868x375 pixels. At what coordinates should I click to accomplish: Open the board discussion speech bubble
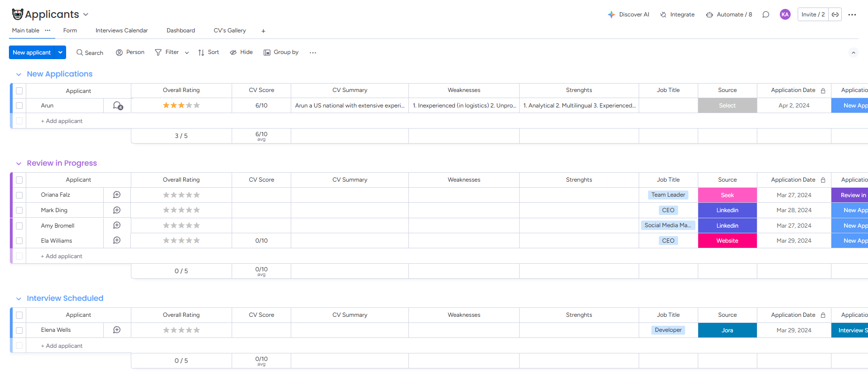coord(766,15)
